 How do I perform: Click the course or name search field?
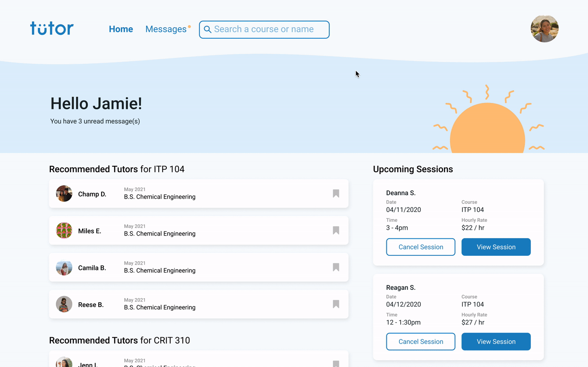[x=269, y=29]
